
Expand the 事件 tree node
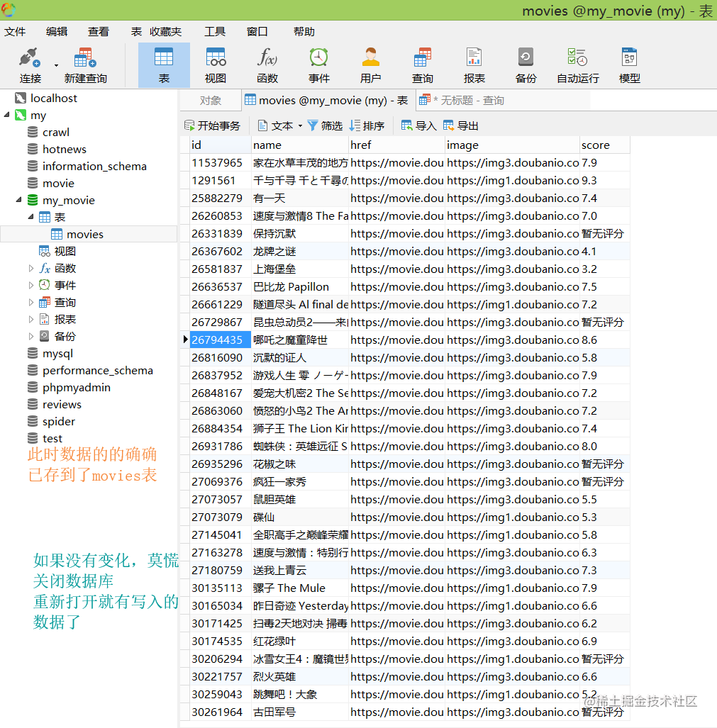[30, 285]
